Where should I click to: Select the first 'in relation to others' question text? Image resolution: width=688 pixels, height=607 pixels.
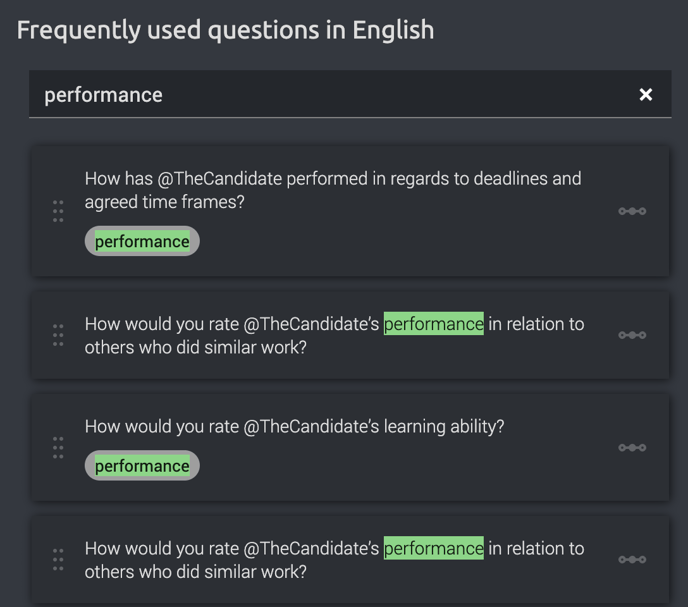click(x=334, y=335)
